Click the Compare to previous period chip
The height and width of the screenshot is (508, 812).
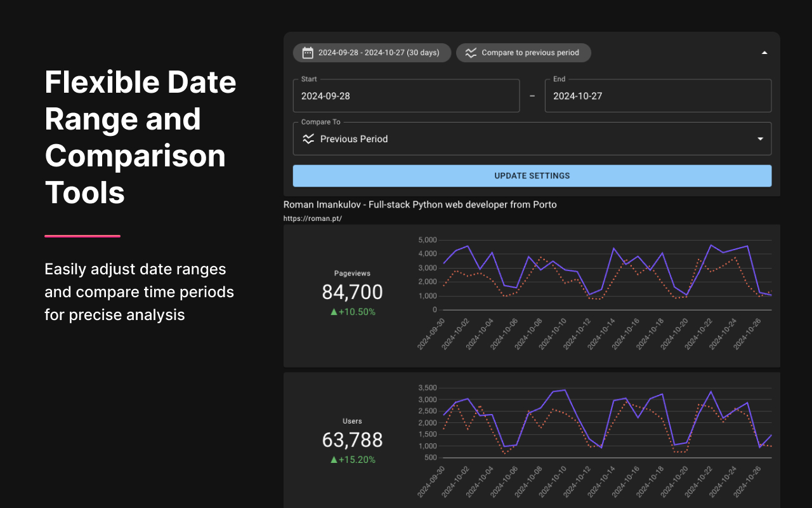523,53
